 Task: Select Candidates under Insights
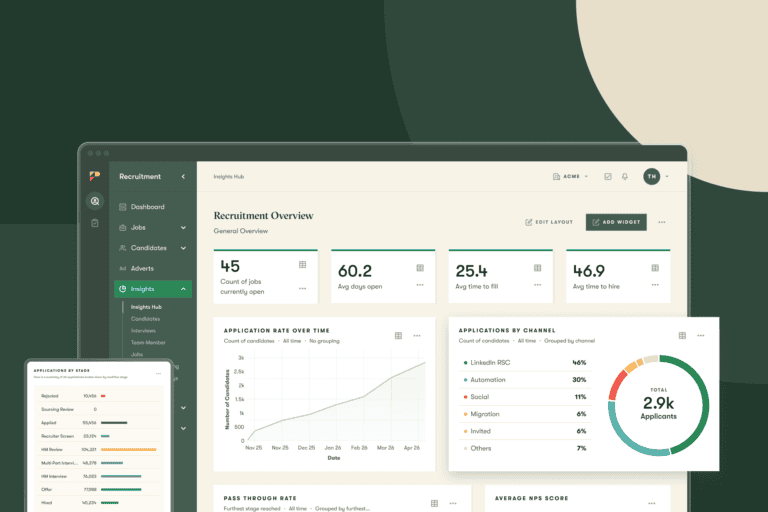[145, 319]
